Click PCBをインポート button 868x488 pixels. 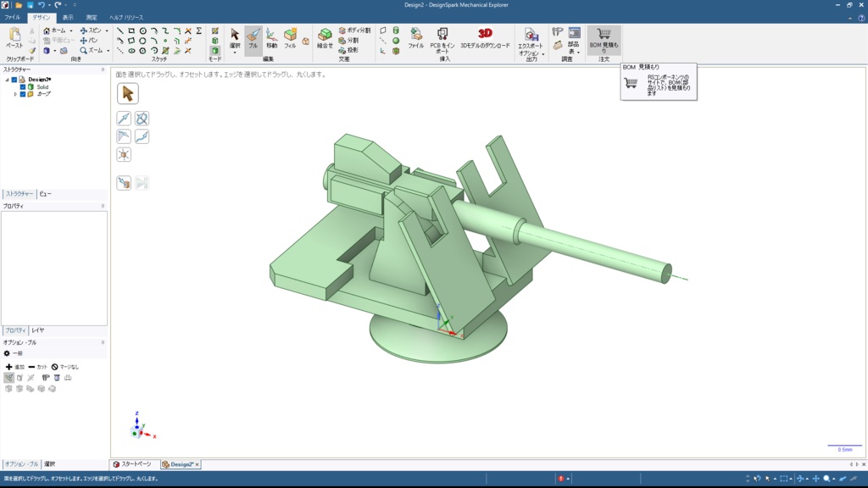(442, 41)
